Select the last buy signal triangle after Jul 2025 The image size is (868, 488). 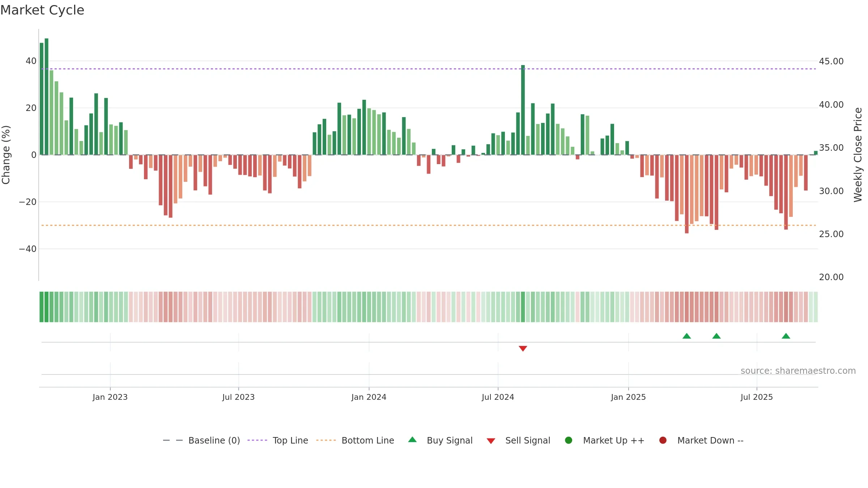click(786, 336)
